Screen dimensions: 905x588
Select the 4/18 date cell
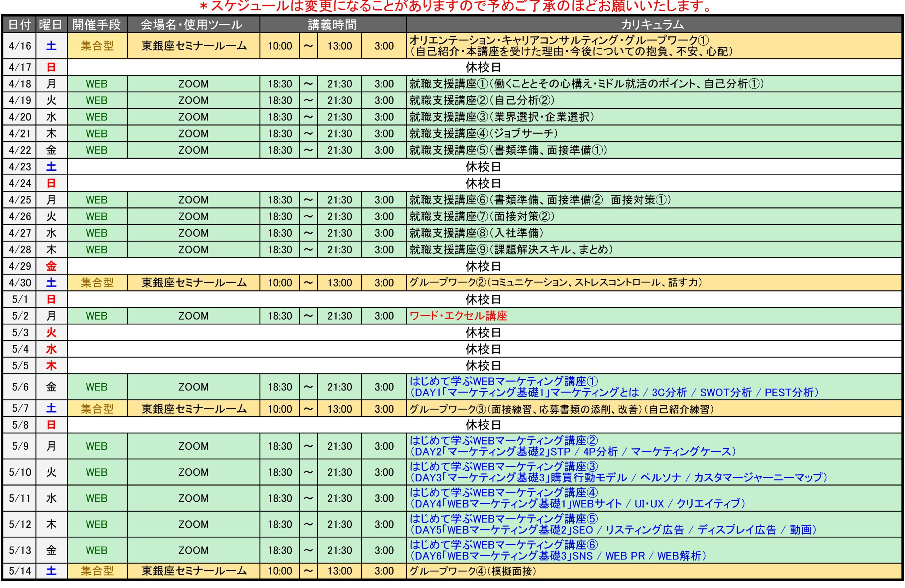point(19,84)
